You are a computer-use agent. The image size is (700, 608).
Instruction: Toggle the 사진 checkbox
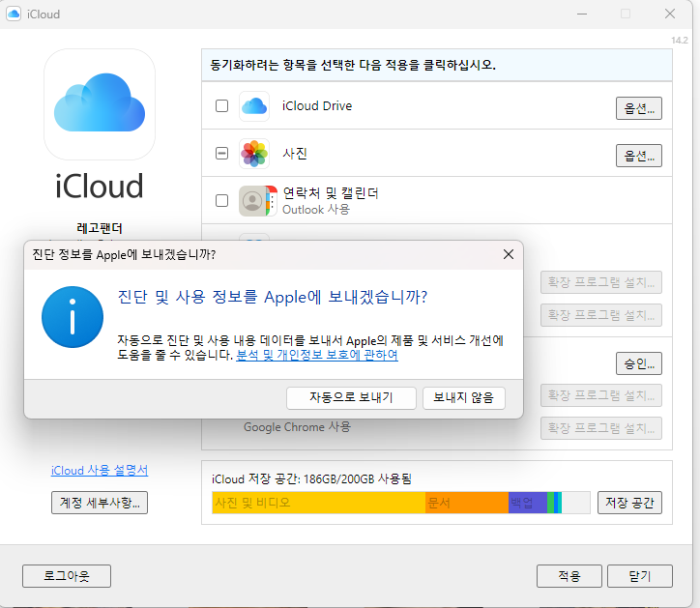[221, 154]
